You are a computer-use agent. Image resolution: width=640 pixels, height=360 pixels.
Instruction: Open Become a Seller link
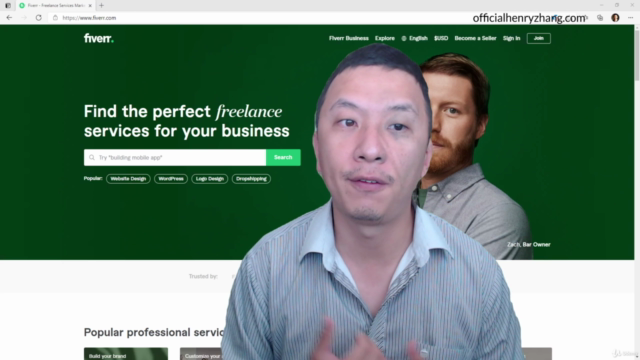coord(475,38)
